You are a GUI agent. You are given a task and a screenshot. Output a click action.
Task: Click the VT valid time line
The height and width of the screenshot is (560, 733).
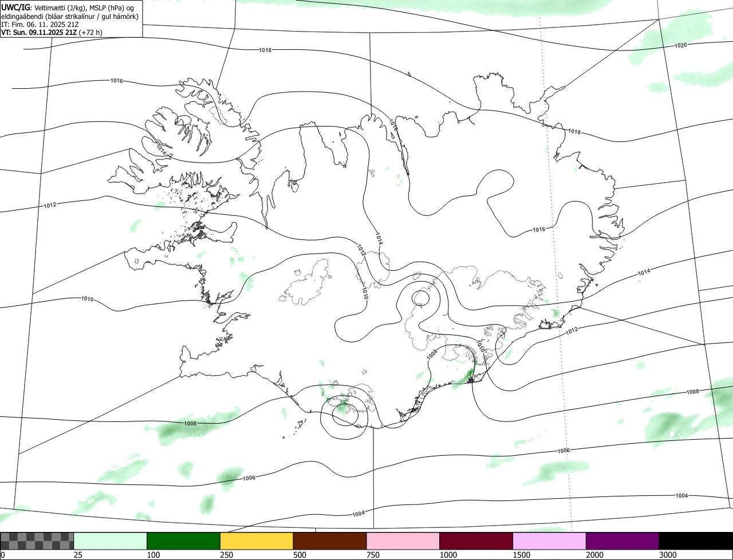(x=52, y=33)
